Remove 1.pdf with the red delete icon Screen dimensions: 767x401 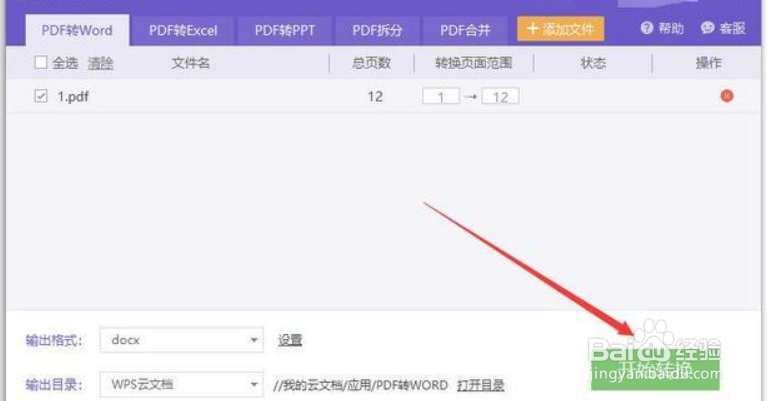(727, 96)
